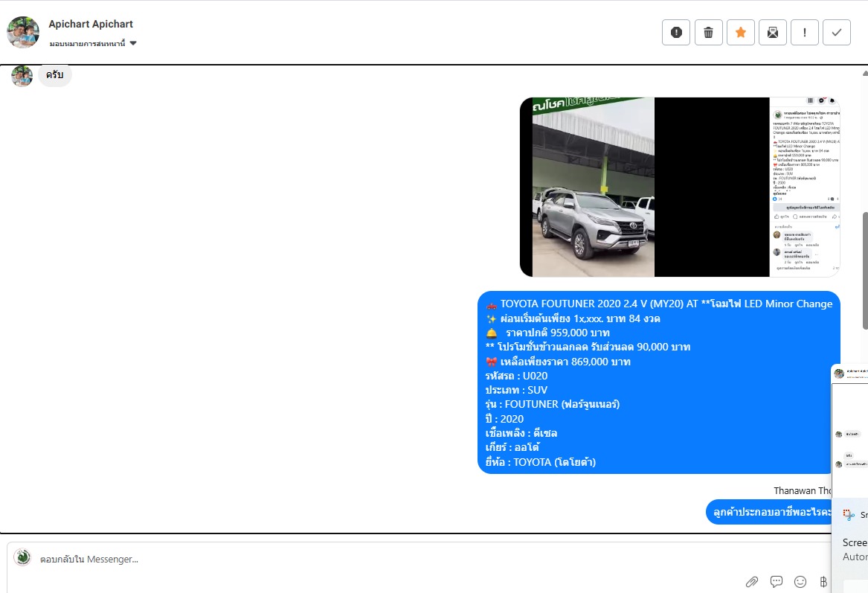Delete conversation with trash icon
Viewport: 868px width, 593px height.
point(708,33)
